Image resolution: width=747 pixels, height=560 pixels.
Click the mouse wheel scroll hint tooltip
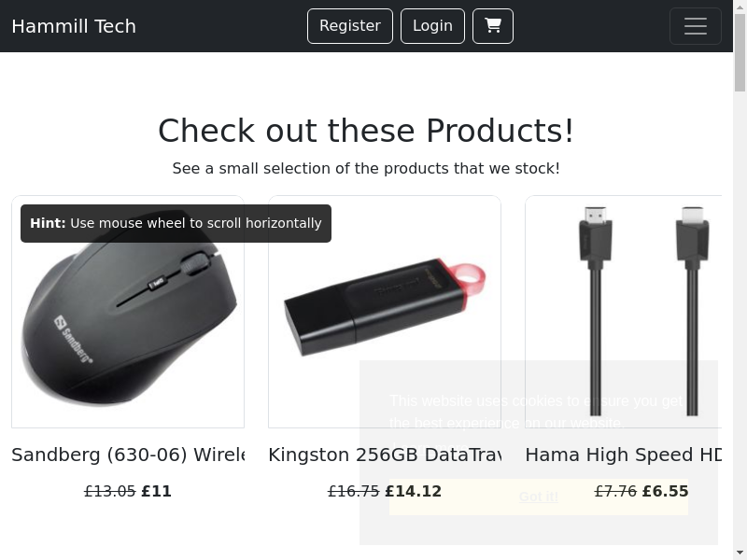coord(176,223)
